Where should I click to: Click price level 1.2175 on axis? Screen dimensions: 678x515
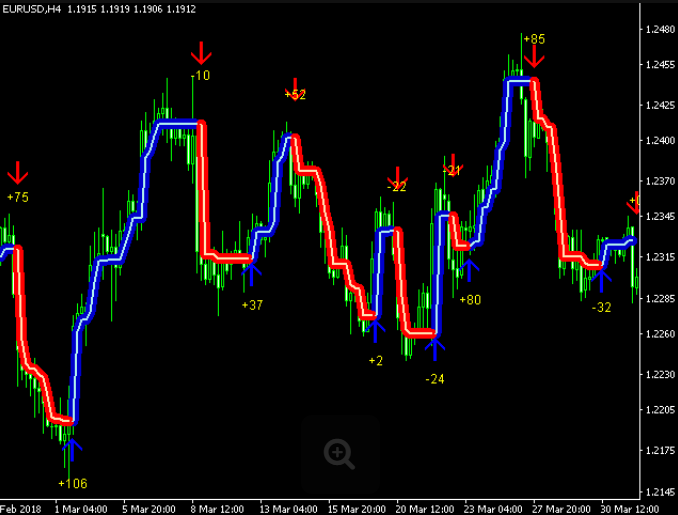coord(660,451)
